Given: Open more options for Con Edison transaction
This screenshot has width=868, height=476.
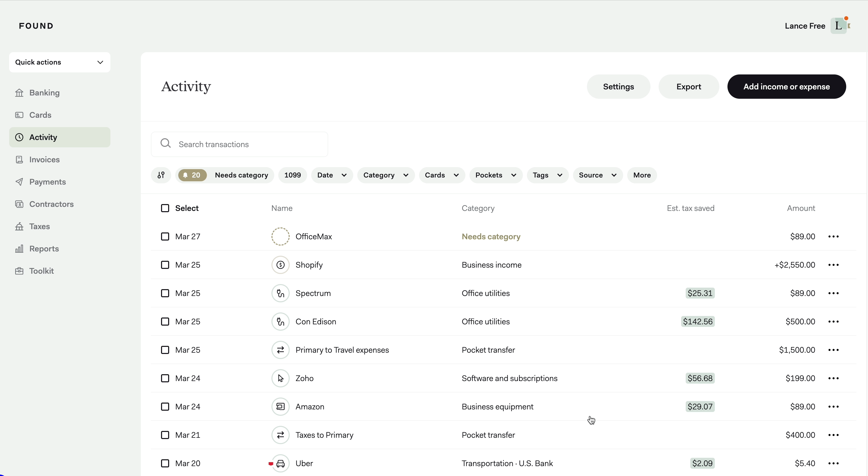Looking at the screenshot, I should tap(833, 322).
